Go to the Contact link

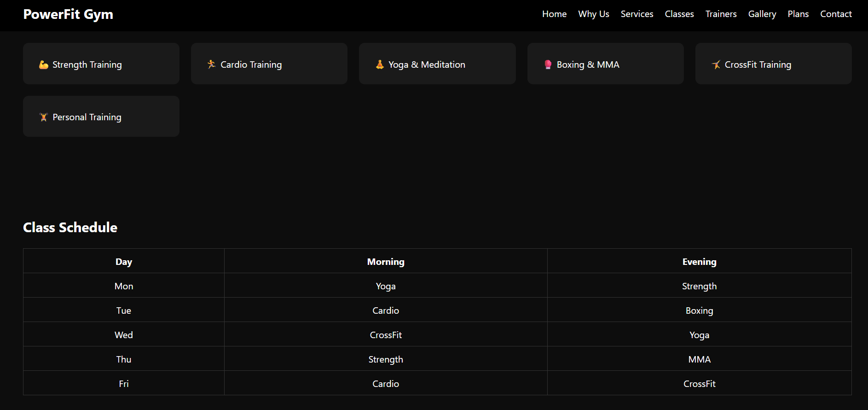coord(836,14)
